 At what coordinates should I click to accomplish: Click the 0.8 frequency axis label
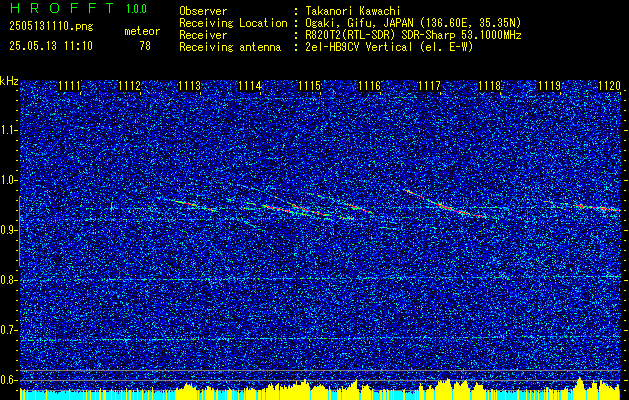(9, 280)
